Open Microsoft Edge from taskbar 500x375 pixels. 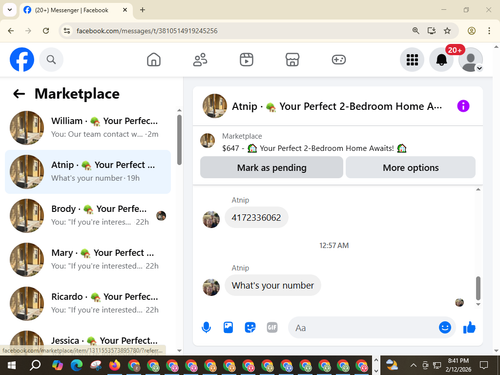[76, 365]
